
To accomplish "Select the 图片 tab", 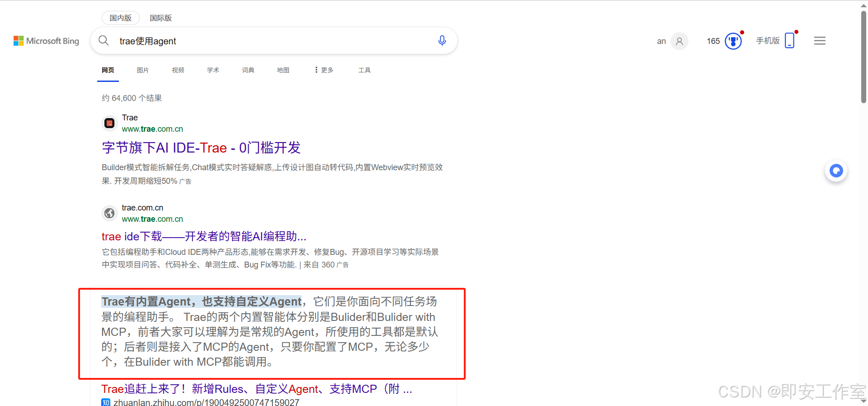I will point(143,70).
